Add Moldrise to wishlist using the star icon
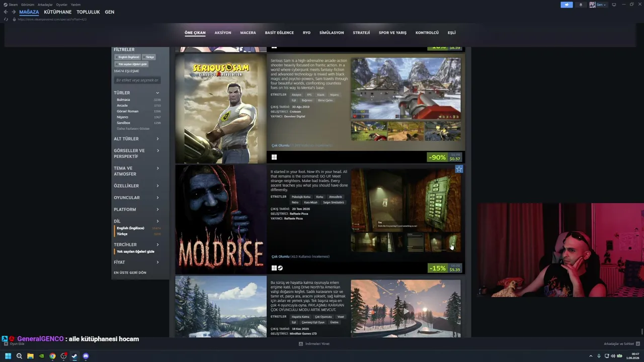 459,169
